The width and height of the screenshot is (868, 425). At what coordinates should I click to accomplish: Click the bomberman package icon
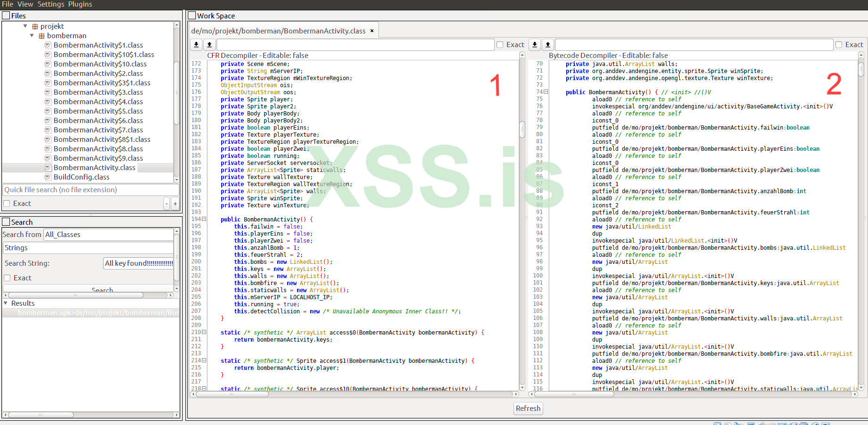[41, 36]
